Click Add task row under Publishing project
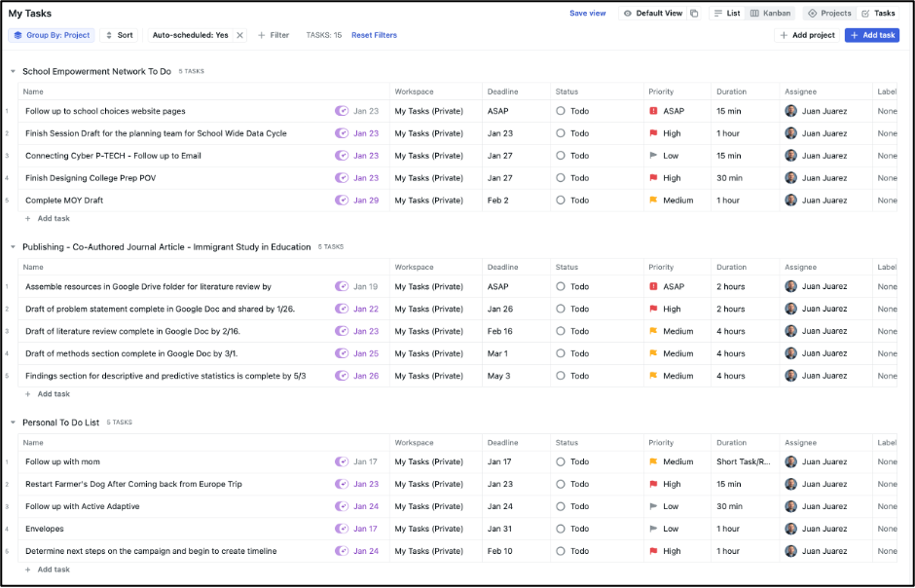The height and width of the screenshot is (588, 915). (x=53, y=394)
